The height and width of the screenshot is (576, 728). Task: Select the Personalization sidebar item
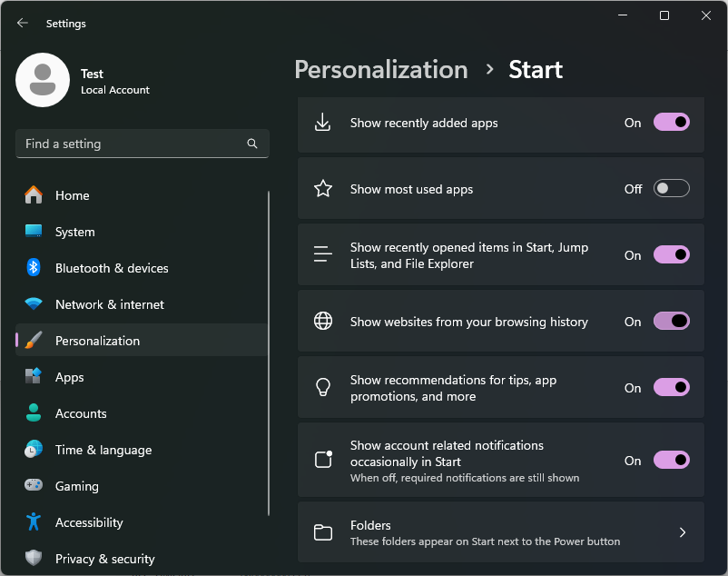(142, 341)
